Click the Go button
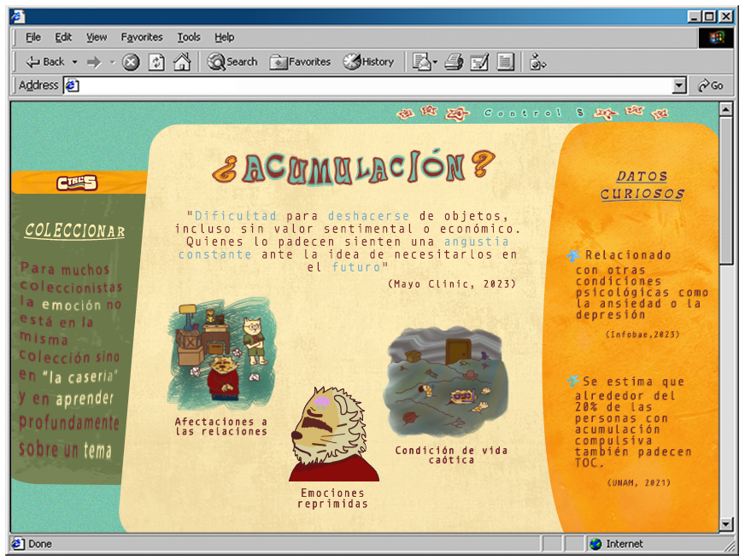 [710, 86]
